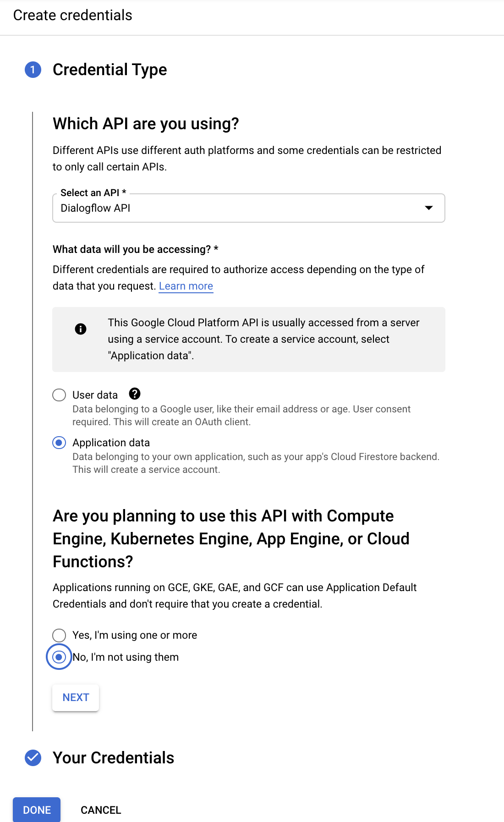504x822 pixels.
Task: Choose "No, I'm not using them"
Action: 59,657
